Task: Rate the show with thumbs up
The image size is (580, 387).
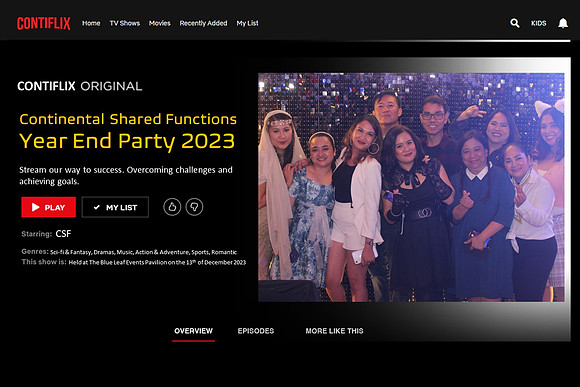Action: [172, 207]
